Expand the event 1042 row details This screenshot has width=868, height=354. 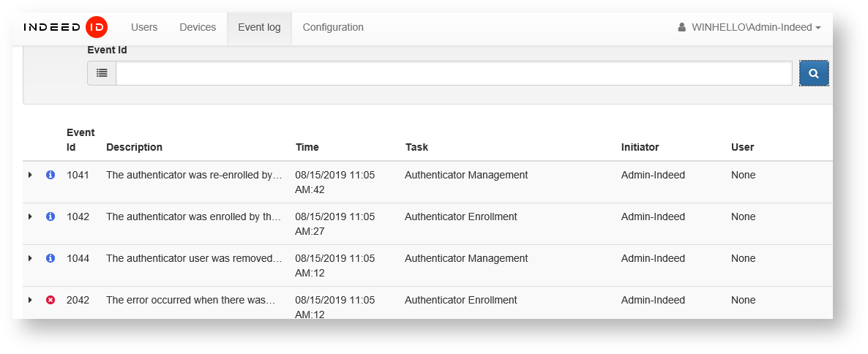(30, 217)
